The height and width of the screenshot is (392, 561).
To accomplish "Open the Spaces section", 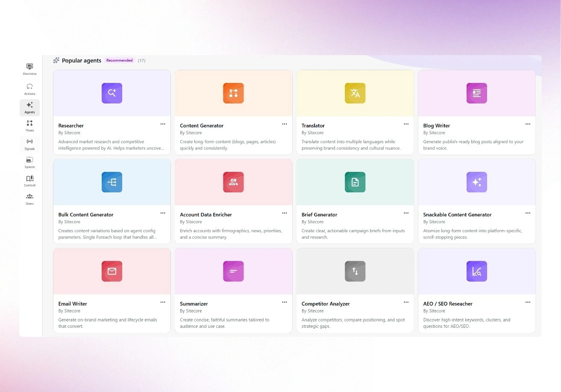I will coord(29,162).
